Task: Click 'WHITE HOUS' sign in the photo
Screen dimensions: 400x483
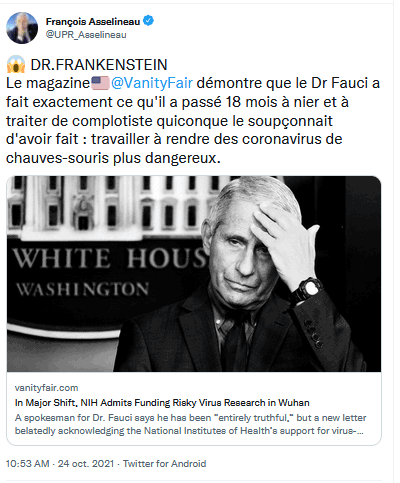Action: [110, 258]
